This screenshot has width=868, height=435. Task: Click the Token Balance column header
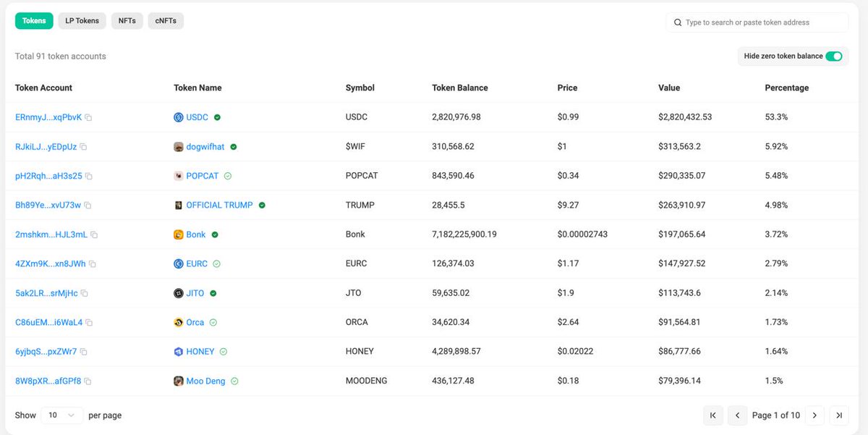pyautogui.click(x=460, y=88)
